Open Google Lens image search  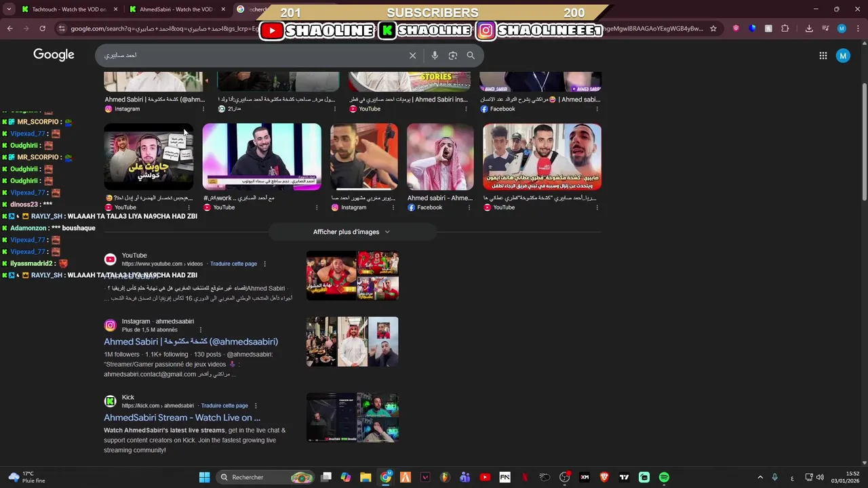pyautogui.click(x=453, y=56)
